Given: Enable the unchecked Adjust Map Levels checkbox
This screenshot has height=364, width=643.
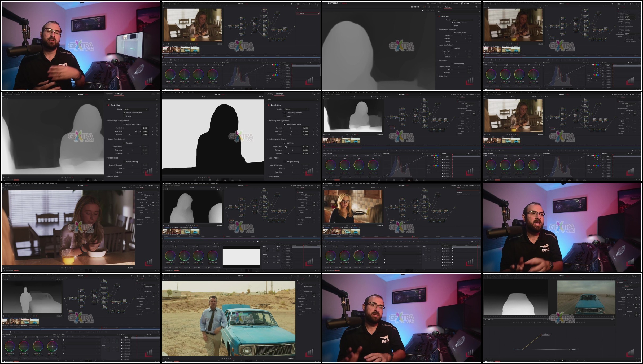Looking at the screenshot, I should [452, 33].
